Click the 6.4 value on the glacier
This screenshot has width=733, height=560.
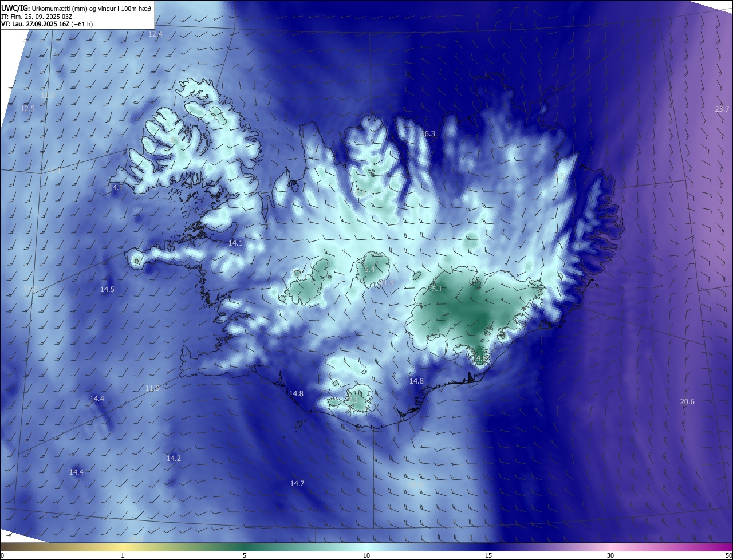pos(369,269)
